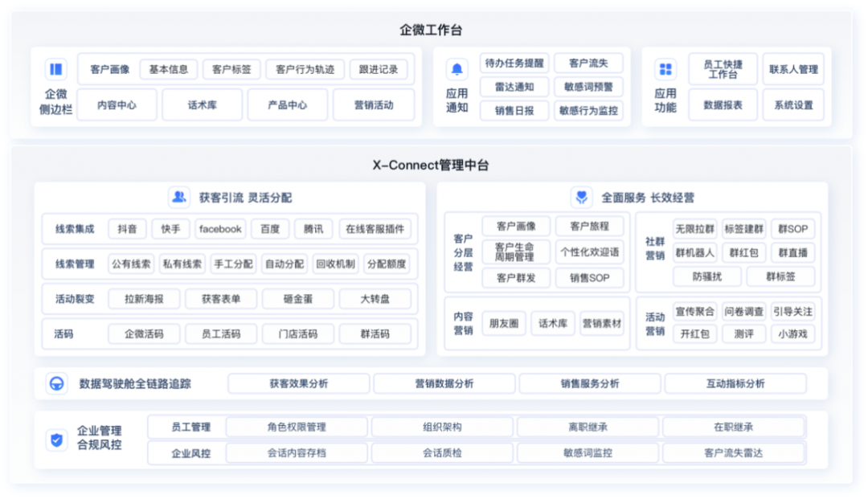Select 自动分配 option

pyautogui.click(x=285, y=264)
